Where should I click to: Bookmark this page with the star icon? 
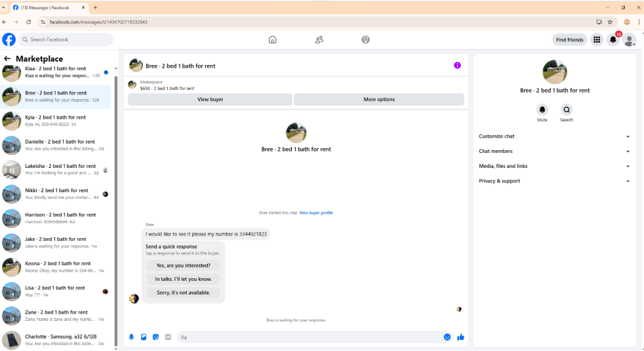pyautogui.click(x=610, y=22)
